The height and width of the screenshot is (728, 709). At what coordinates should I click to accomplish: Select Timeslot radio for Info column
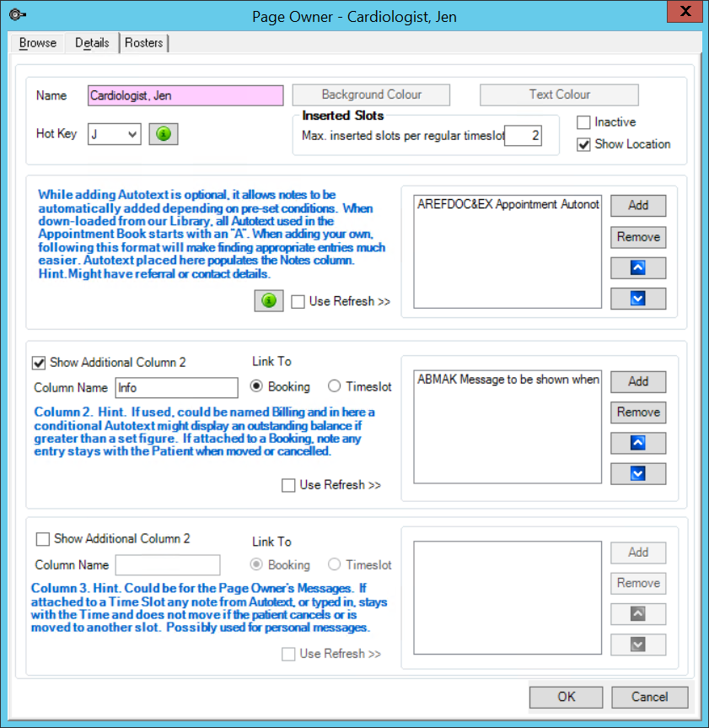point(334,386)
